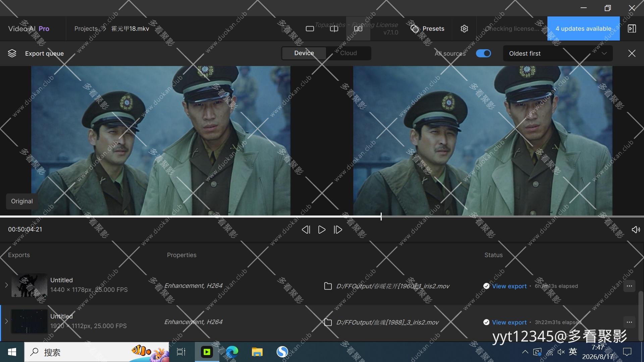Image resolution: width=644 pixels, height=362 pixels.
Task: Click the played portion of the timeline
Action: click(190, 217)
